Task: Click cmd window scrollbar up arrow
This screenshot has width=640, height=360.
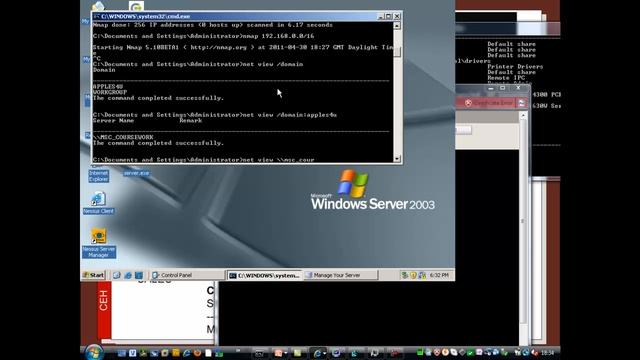Action: coord(397,26)
